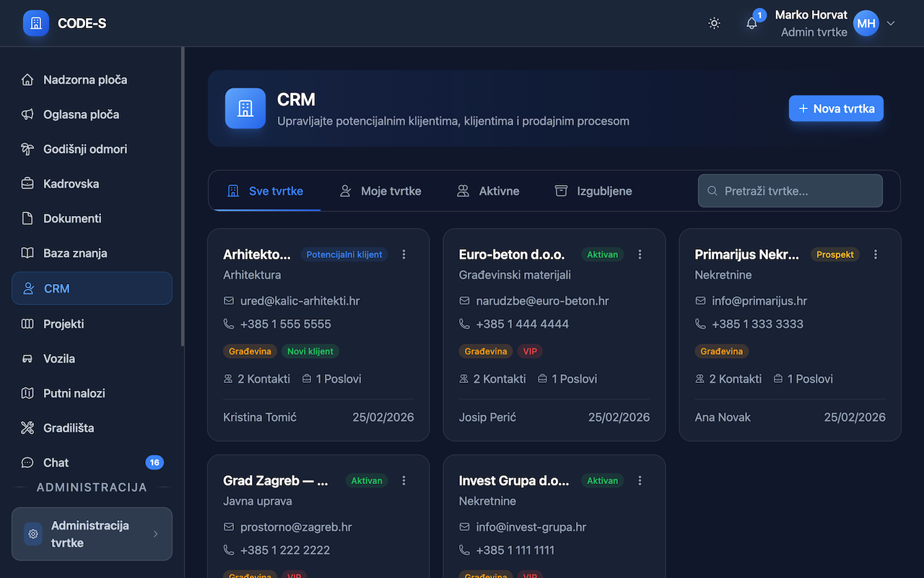Image resolution: width=924 pixels, height=578 pixels.
Task: Open the notification bell with badge
Action: pos(751,23)
